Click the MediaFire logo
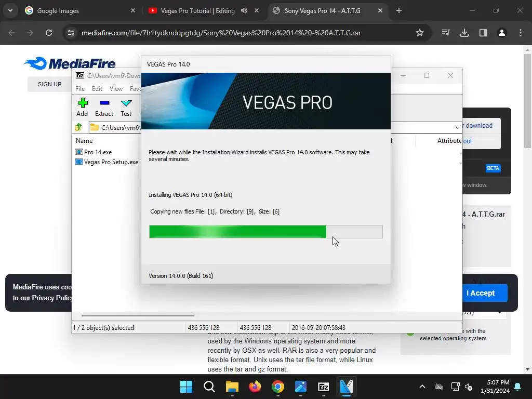Image resolution: width=532 pixels, height=399 pixels. (x=70, y=63)
